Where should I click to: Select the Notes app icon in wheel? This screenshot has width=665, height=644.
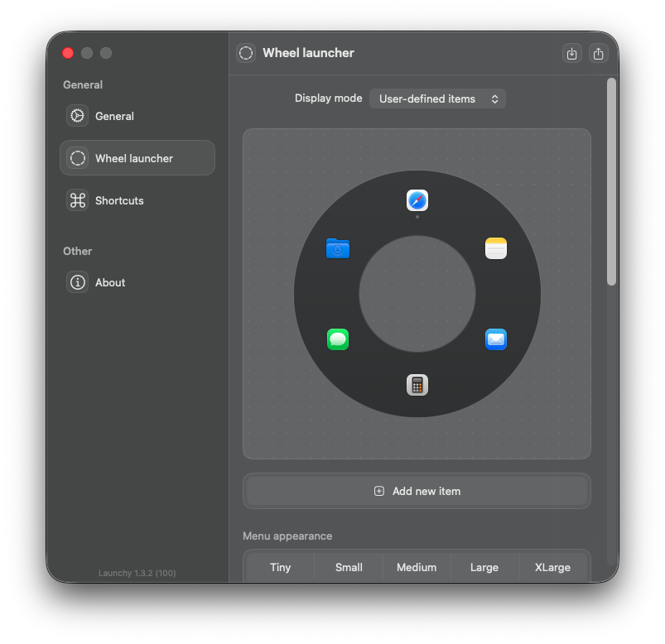point(496,248)
